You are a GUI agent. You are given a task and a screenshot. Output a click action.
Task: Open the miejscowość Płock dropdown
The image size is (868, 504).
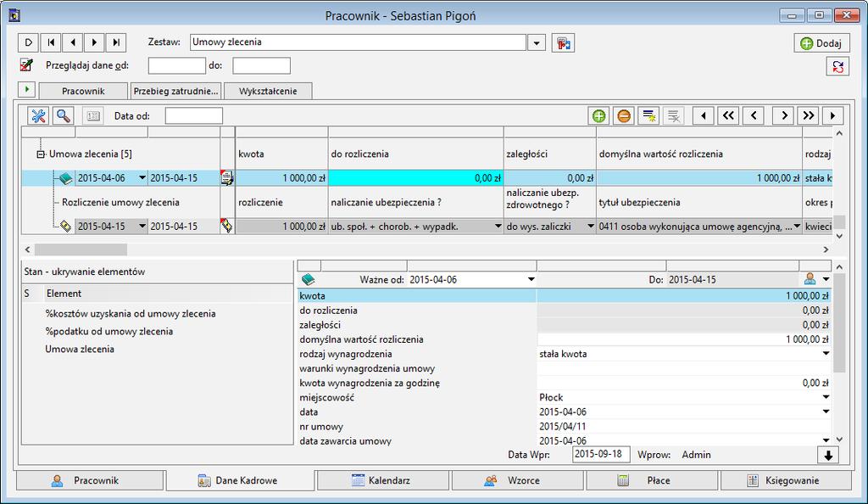point(826,397)
